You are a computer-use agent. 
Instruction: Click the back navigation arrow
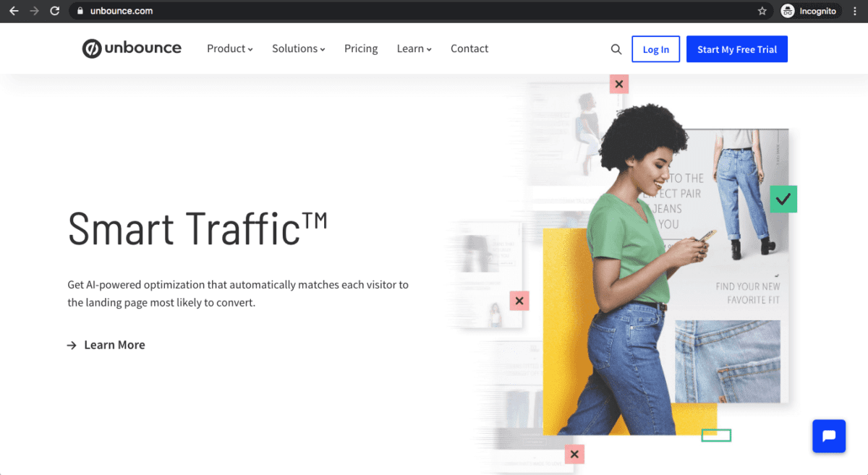point(14,11)
